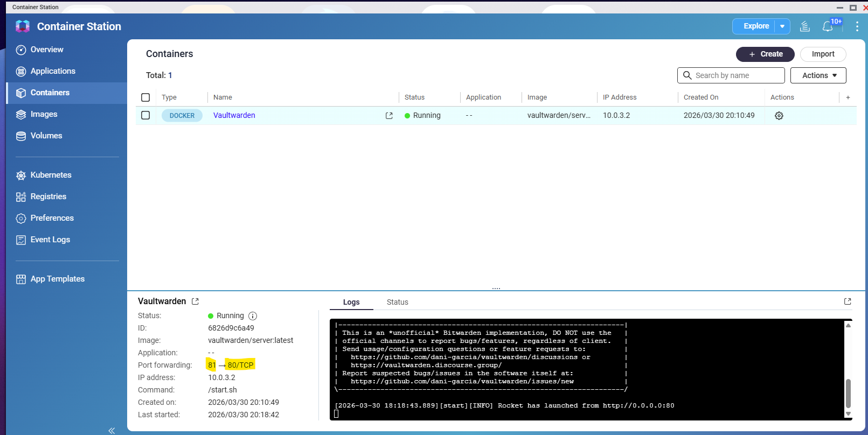Toggle the select-all containers checkbox
Image resolution: width=868 pixels, height=435 pixels.
[x=145, y=97]
